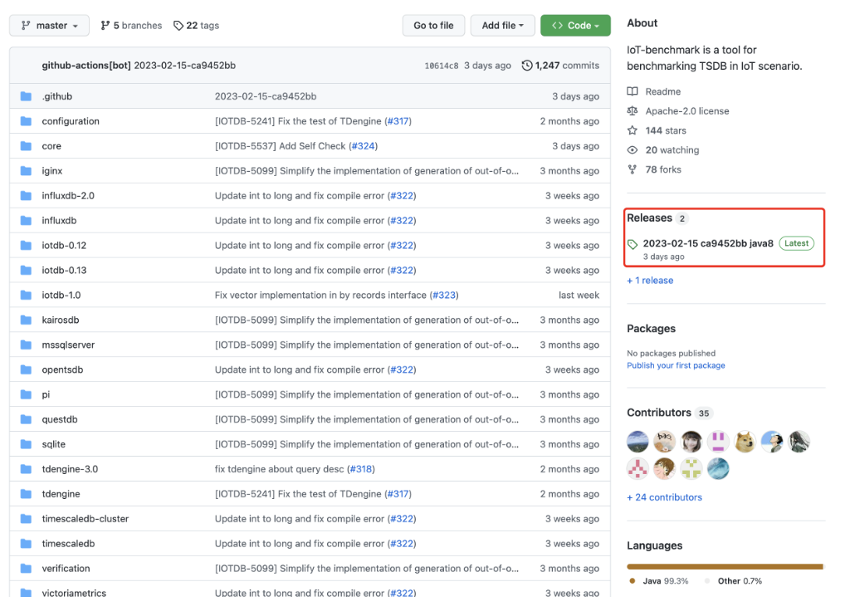Open release 2023-02-15 ca9452bb java8
The width and height of the screenshot is (845, 616).
pos(708,243)
